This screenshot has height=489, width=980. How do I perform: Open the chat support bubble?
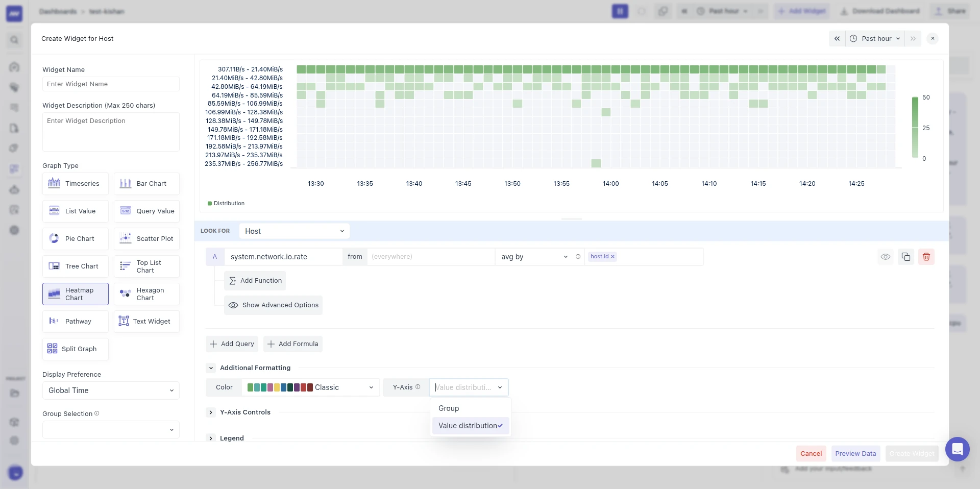pos(957,449)
